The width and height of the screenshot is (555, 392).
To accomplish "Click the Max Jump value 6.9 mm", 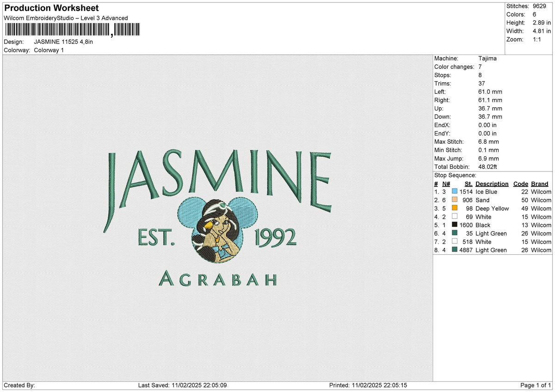I will coord(488,159).
